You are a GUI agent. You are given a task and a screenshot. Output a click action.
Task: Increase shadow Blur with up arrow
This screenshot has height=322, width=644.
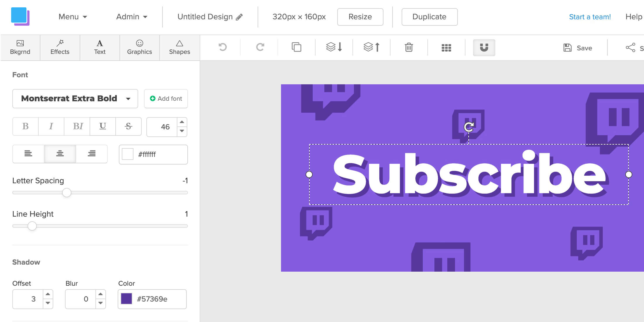tap(101, 294)
